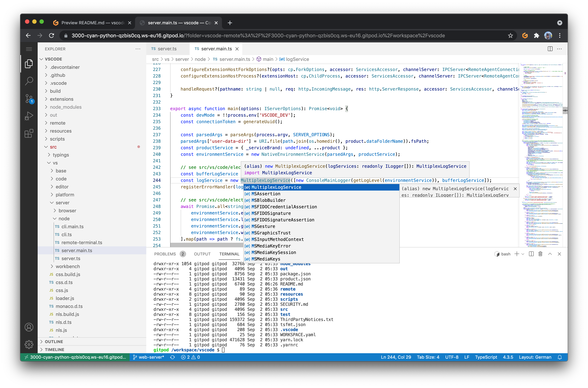Viewport: 588px width, 388px height.
Task: Open notifications via the bell icon
Action: pos(560,357)
